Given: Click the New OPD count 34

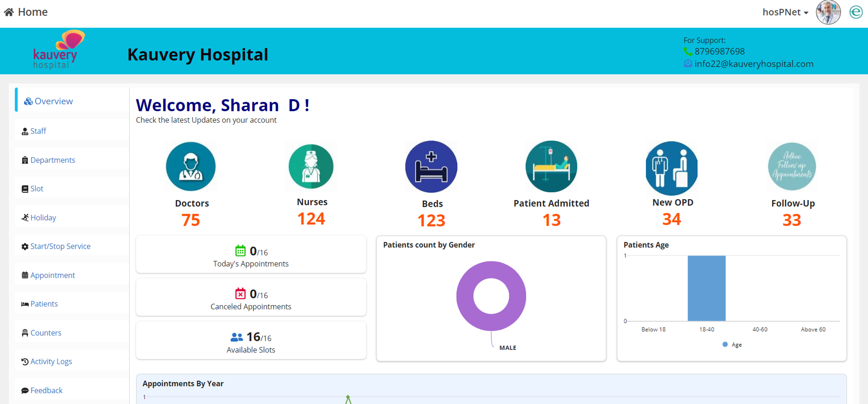Looking at the screenshot, I should click(x=672, y=219).
